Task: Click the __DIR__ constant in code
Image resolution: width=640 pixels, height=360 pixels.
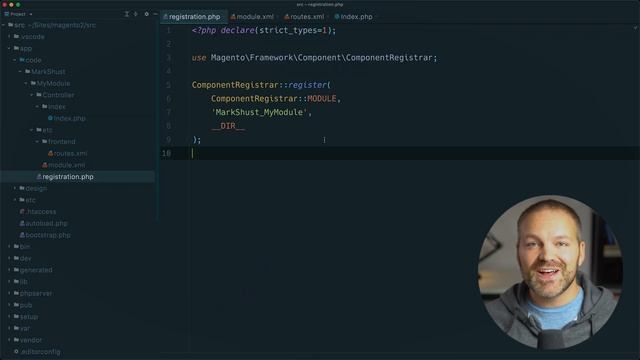Action: (x=228, y=126)
